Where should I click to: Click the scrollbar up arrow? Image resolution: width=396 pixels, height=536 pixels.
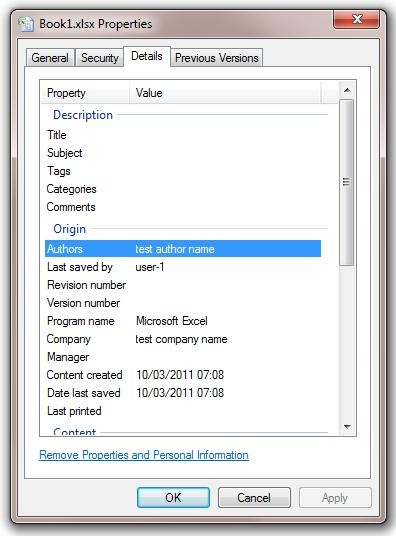pyautogui.click(x=347, y=90)
